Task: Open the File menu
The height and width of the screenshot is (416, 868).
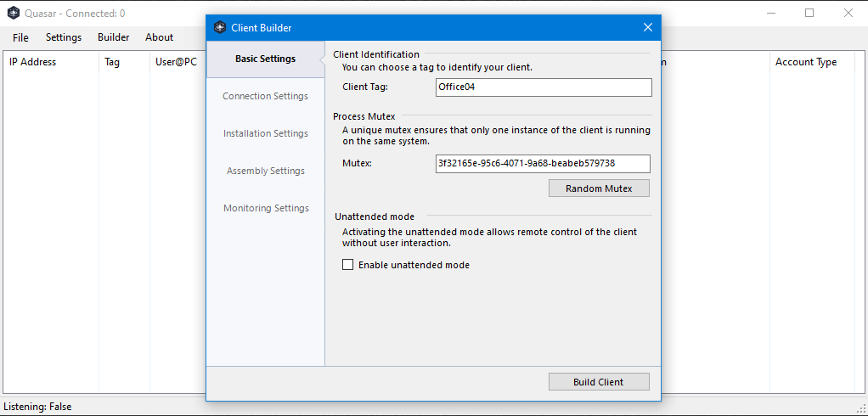Action: (x=20, y=37)
